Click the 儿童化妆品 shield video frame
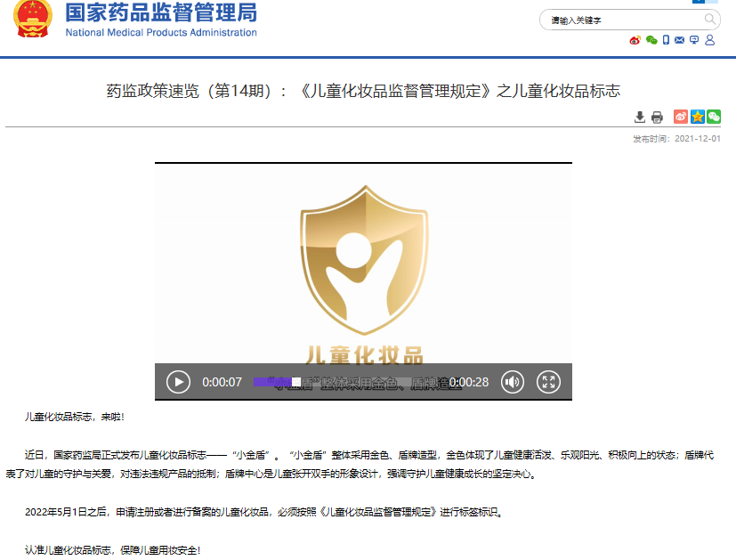Viewport: 736px width, 560px height. (363, 267)
